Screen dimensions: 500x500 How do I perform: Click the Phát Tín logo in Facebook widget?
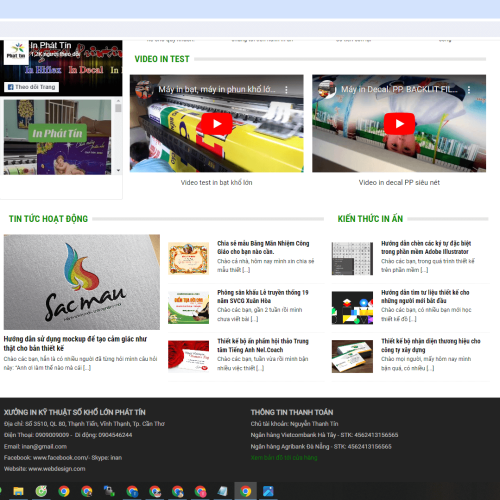[x=16, y=52]
